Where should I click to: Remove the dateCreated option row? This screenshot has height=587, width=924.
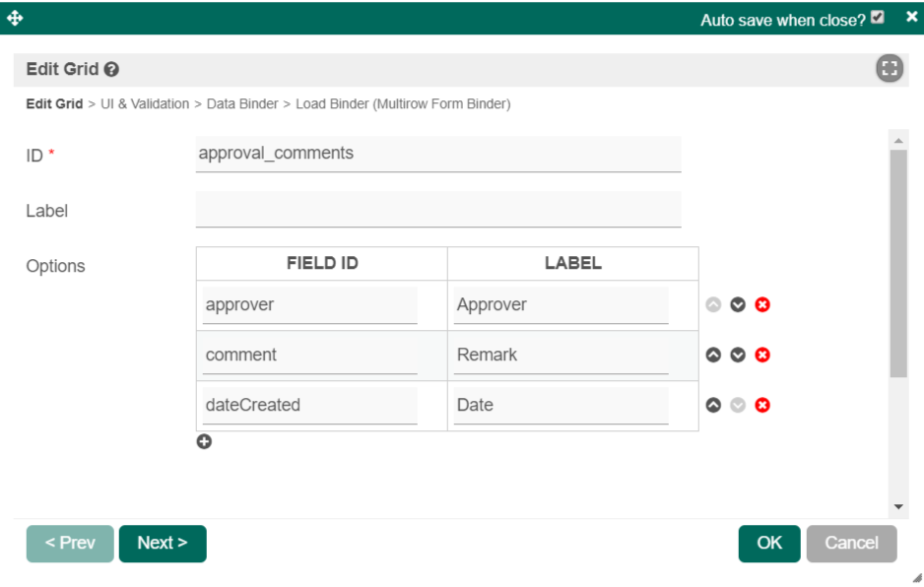pyautogui.click(x=762, y=406)
